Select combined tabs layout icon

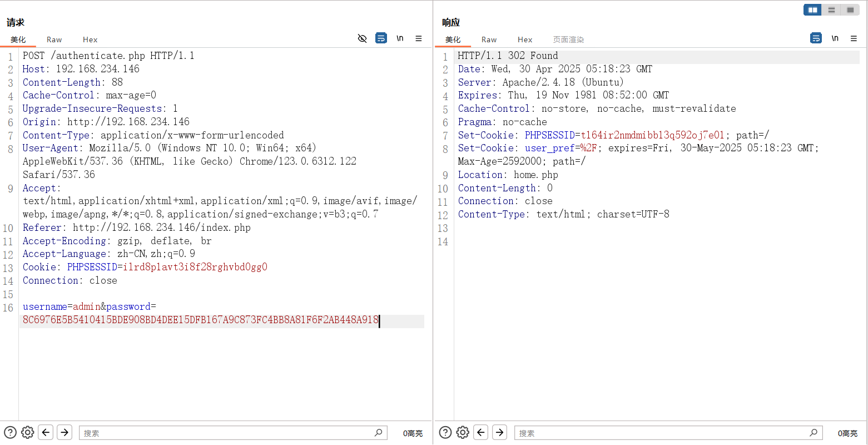tap(850, 10)
